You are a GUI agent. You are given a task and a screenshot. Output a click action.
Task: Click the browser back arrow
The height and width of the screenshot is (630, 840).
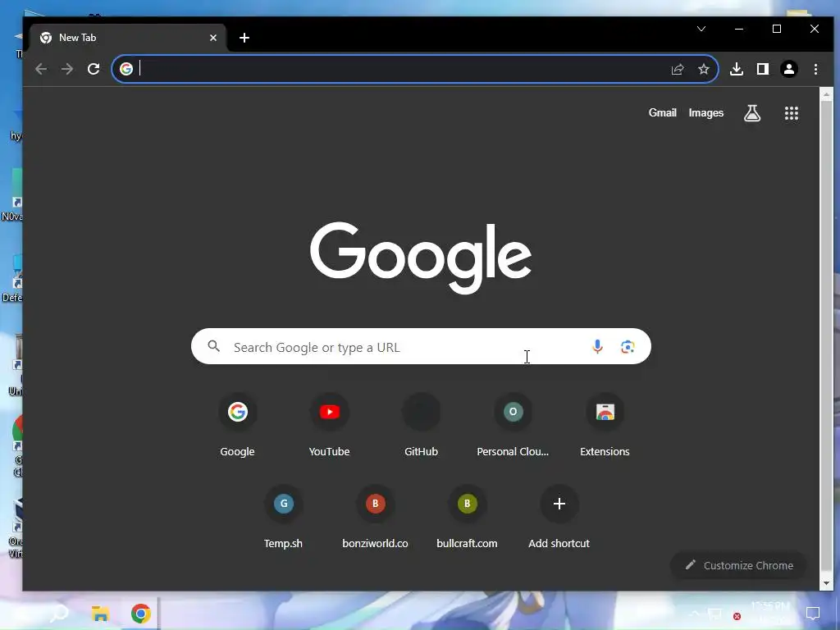pyautogui.click(x=41, y=69)
